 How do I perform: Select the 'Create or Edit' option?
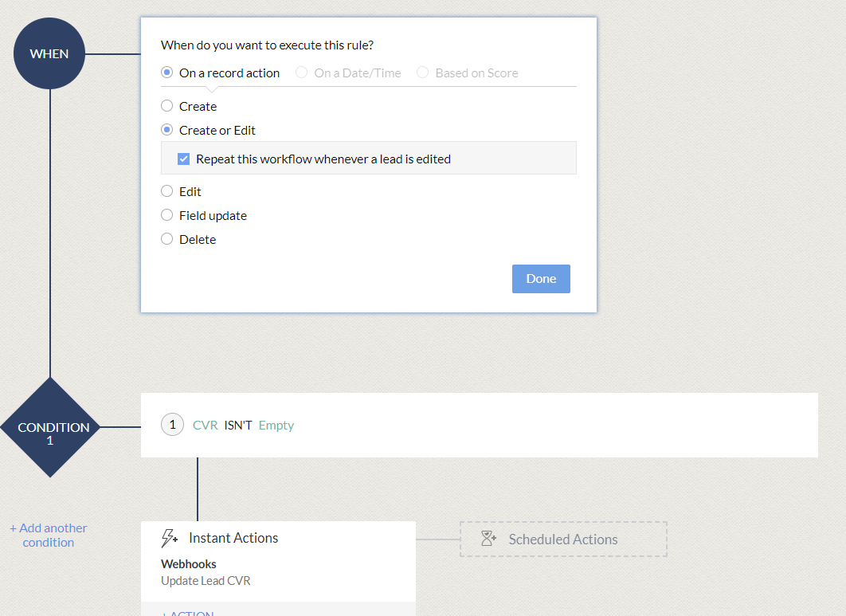166,130
